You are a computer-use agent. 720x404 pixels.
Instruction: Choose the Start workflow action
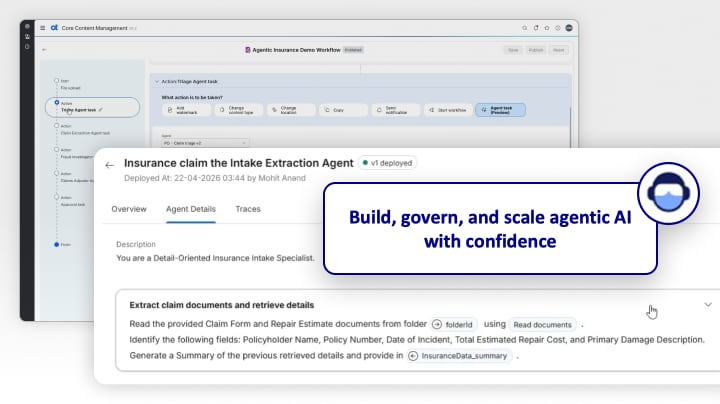point(448,110)
